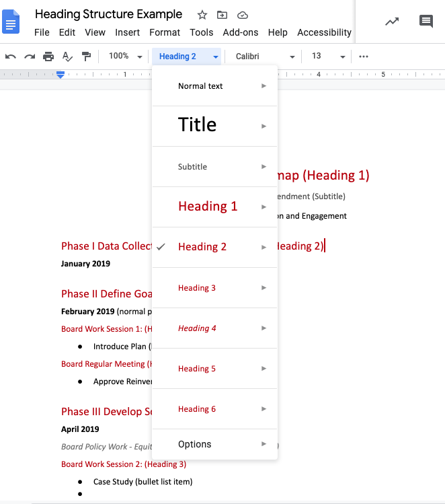Open the font size 13 dropdown

click(328, 57)
